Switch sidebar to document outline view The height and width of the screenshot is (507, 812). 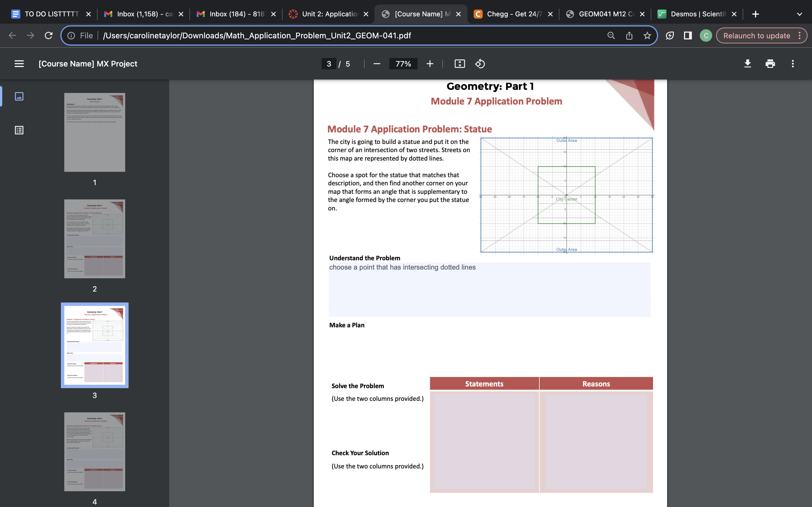point(19,130)
